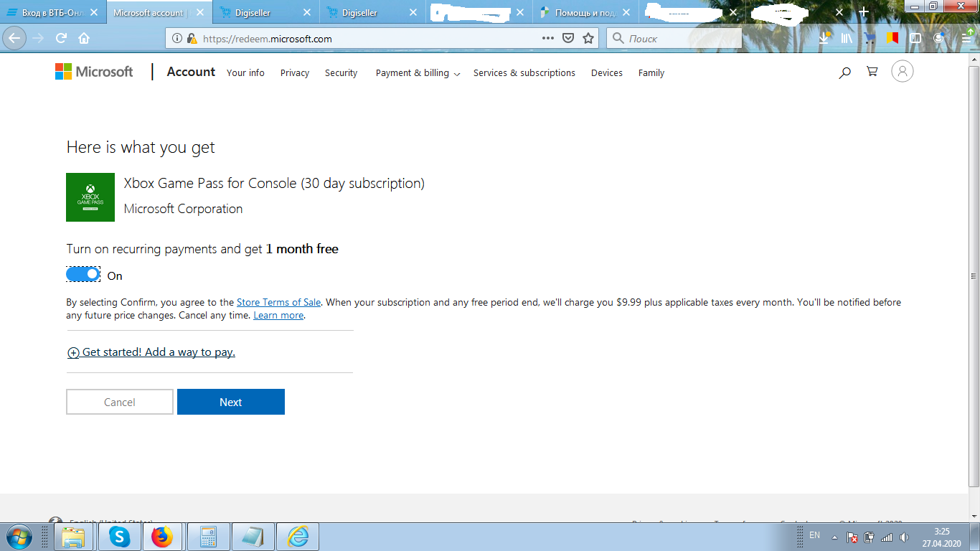Open the notepad taskbar icon
This screenshot has width=980, height=551.
253,537
